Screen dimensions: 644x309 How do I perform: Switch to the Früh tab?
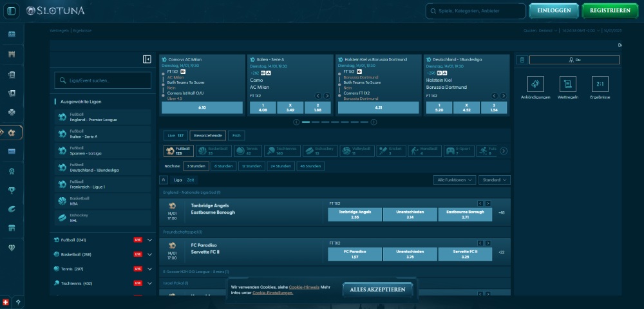236,135
